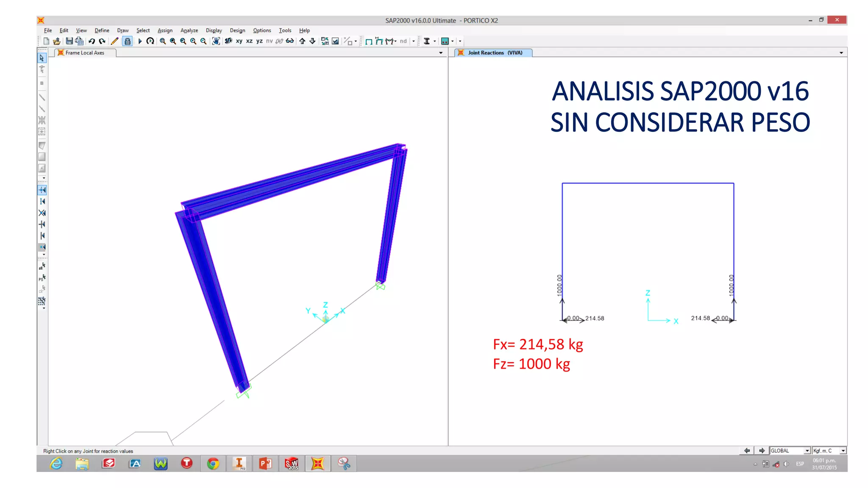
Task: Zoom in one step
Action: click(x=193, y=41)
